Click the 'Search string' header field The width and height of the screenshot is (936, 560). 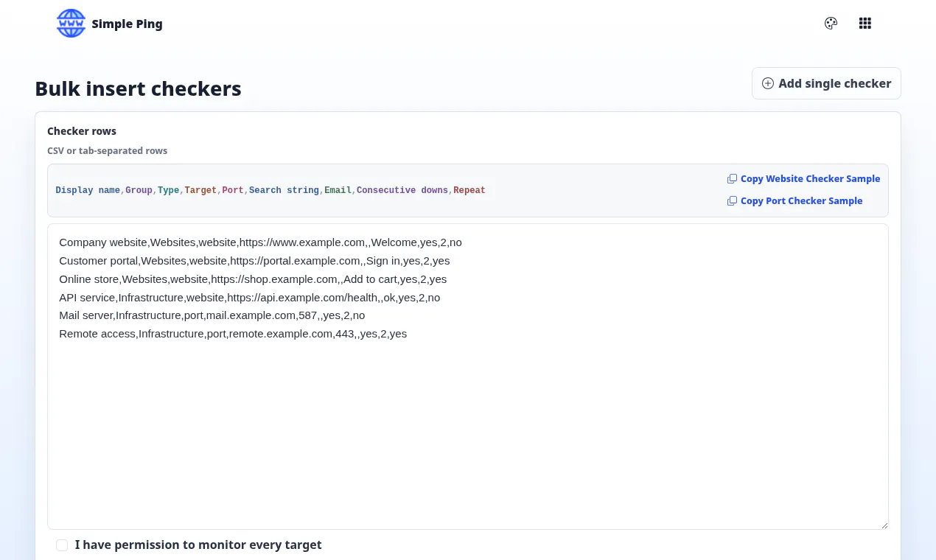(x=284, y=191)
